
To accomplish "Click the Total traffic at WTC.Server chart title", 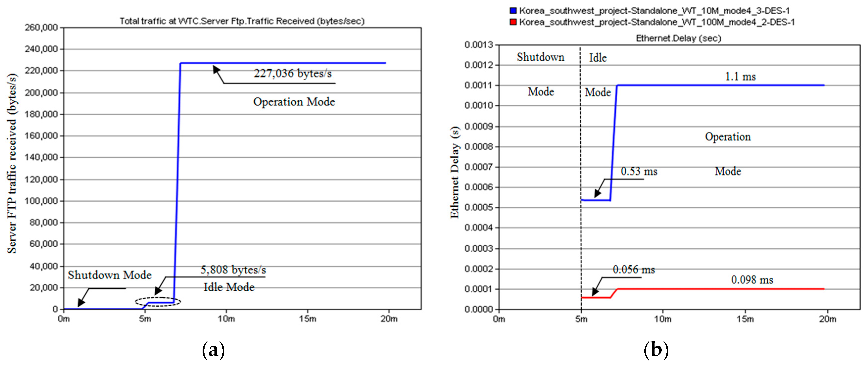I will [x=242, y=21].
